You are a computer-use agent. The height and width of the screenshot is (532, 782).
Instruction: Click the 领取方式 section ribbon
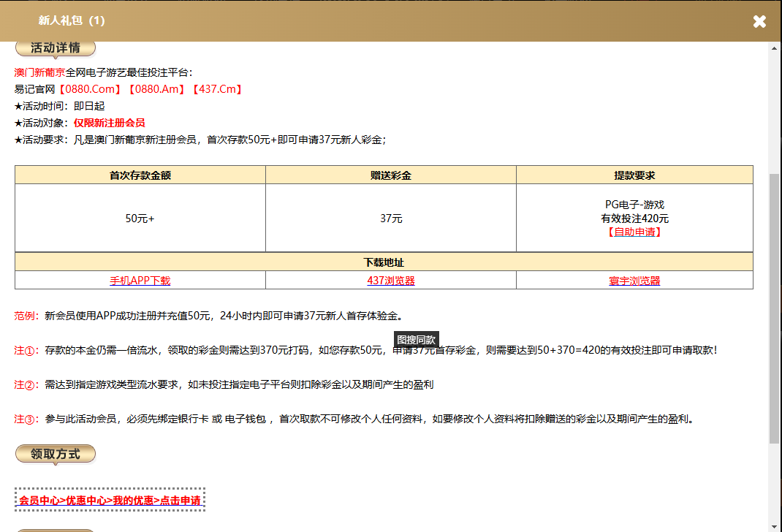point(56,453)
